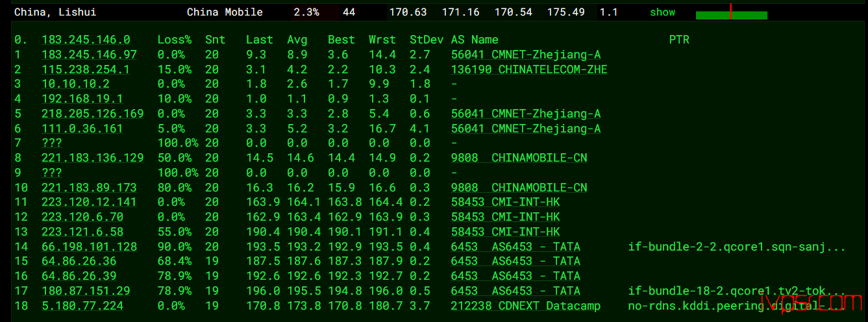This screenshot has height=322, width=868.
Task: Open IP link 223.120.12.141
Action: (x=90, y=202)
